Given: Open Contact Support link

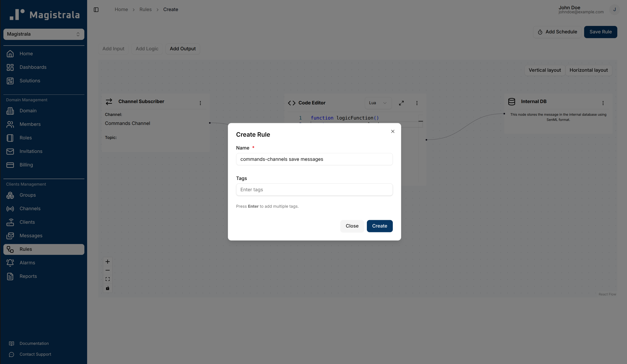Looking at the screenshot, I should tap(35, 354).
